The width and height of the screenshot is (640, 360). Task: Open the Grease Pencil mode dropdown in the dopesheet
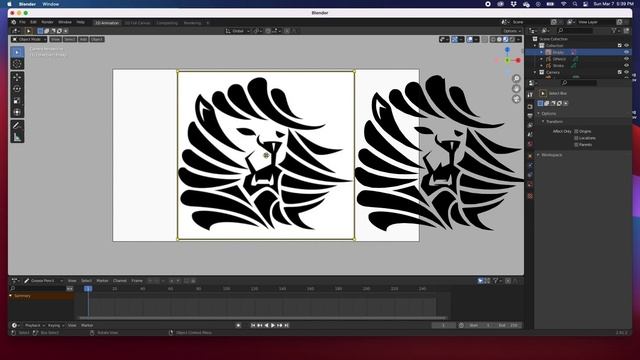pyautogui.click(x=43, y=281)
